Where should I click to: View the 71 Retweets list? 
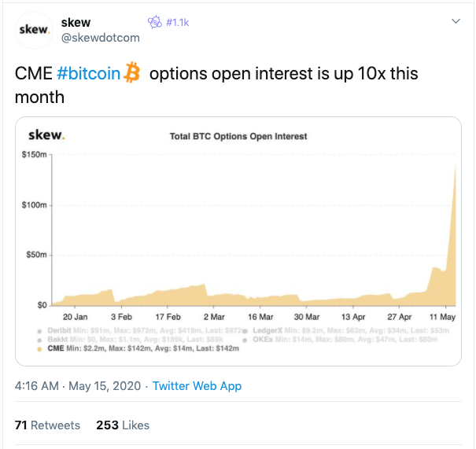47,425
